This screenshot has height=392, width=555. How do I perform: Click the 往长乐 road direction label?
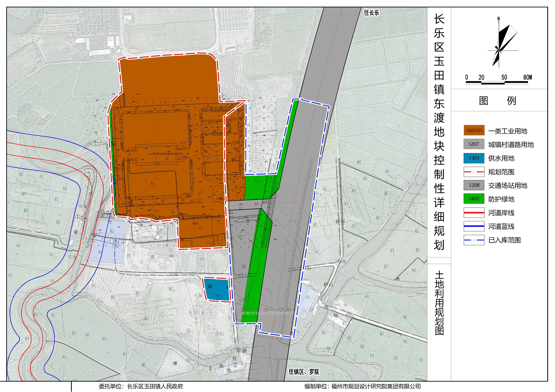[371, 13]
